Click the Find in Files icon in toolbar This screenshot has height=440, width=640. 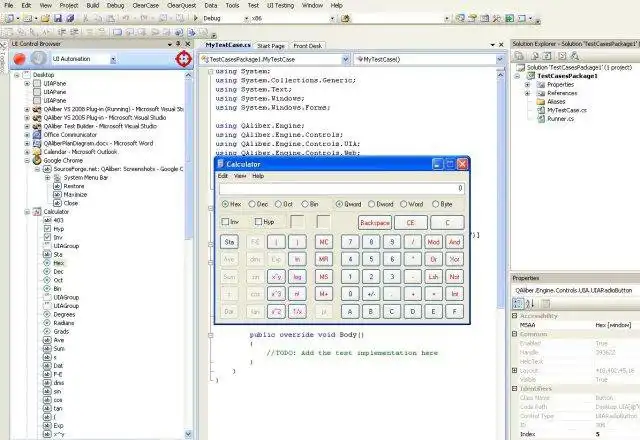tap(345, 18)
